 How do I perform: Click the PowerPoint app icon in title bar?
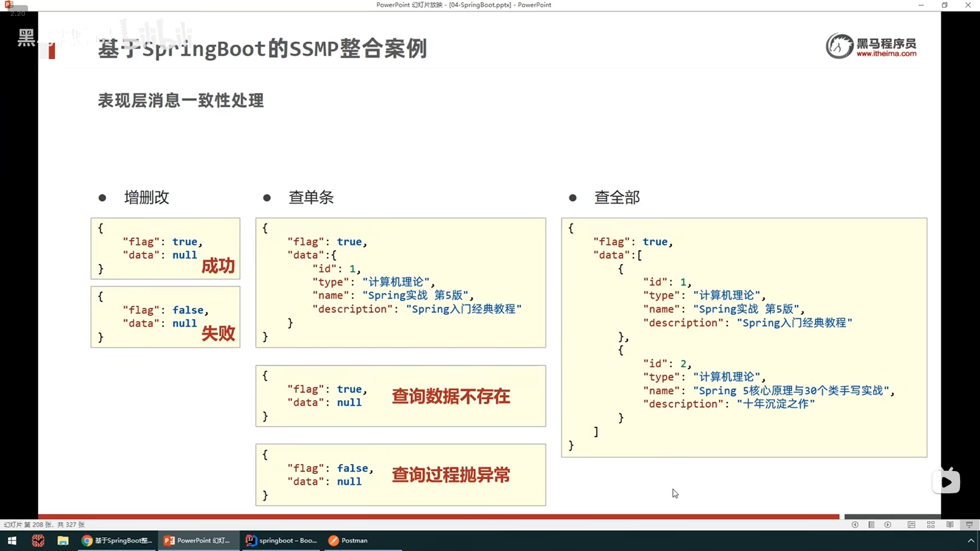click(x=9, y=5)
